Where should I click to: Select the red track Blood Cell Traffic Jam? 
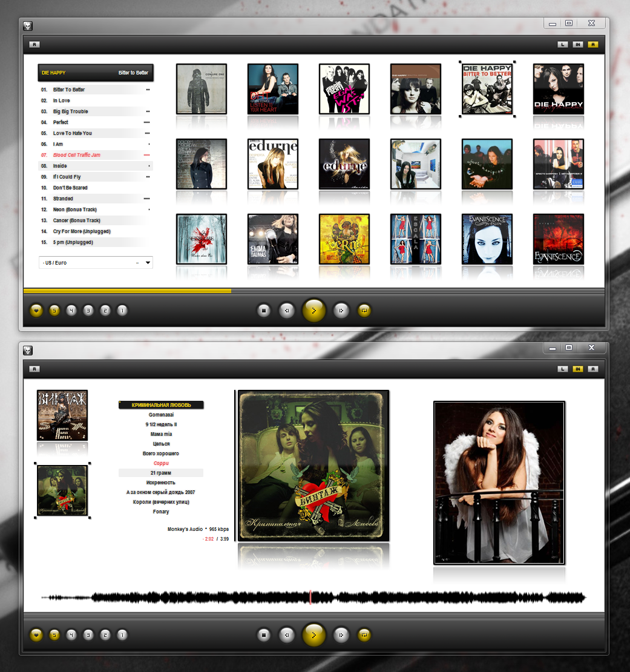96,155
